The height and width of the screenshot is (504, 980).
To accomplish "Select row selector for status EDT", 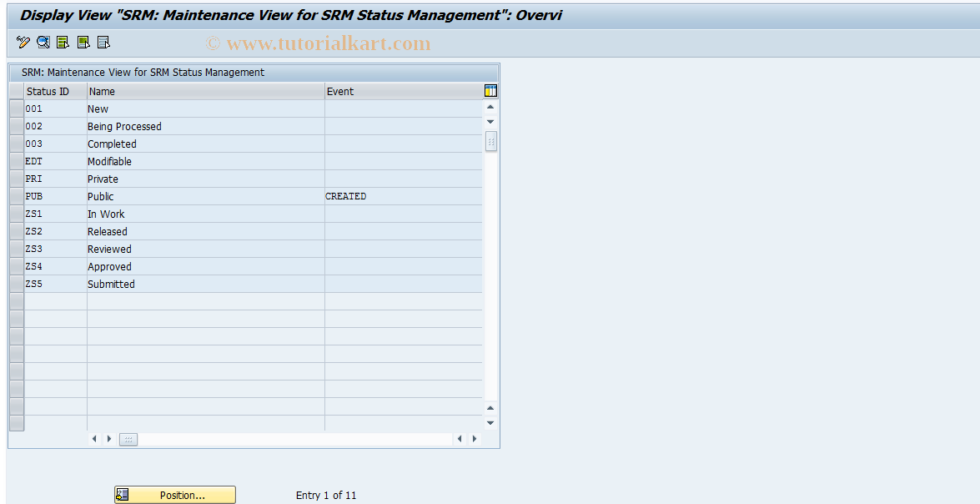I will [x=17, y=161].
